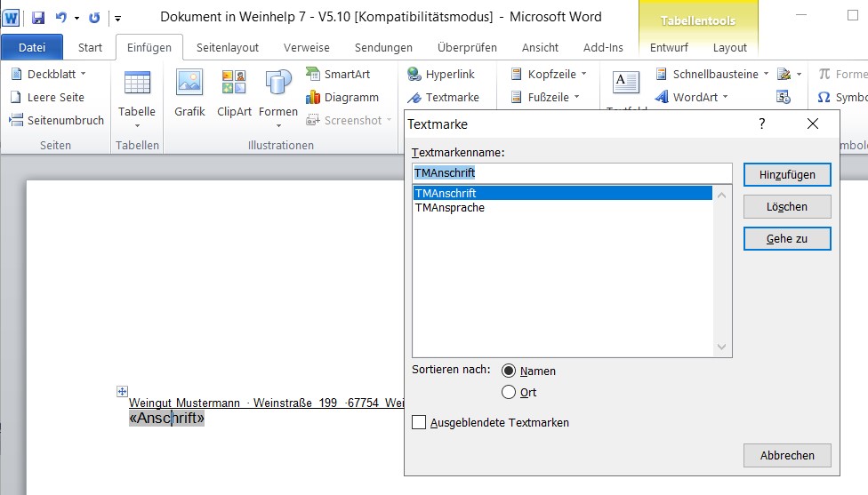Click the Undo arrow icon
Image resolution: width=868 pixels, height=495 pixels.
pyautogui.click(x=61, y=17)
